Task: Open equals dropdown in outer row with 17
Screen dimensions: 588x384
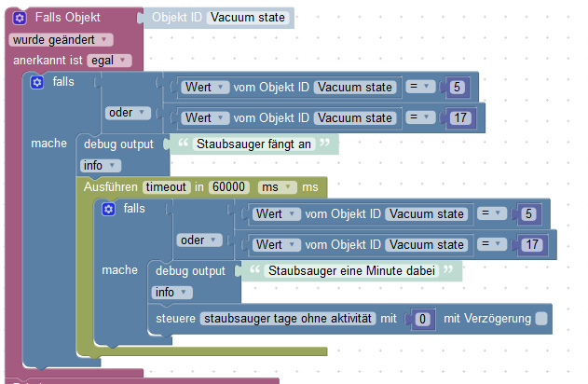Action: (420, 117)
